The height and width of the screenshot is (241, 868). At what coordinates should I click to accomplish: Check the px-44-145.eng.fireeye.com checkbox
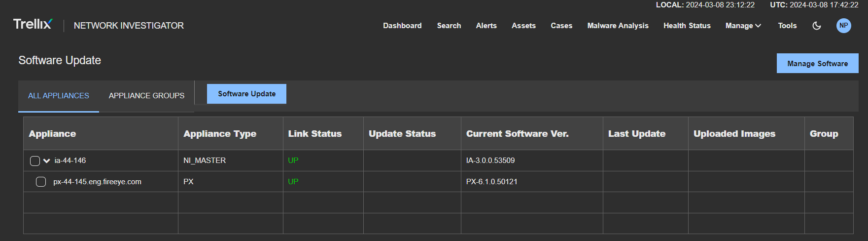point(41,182)
